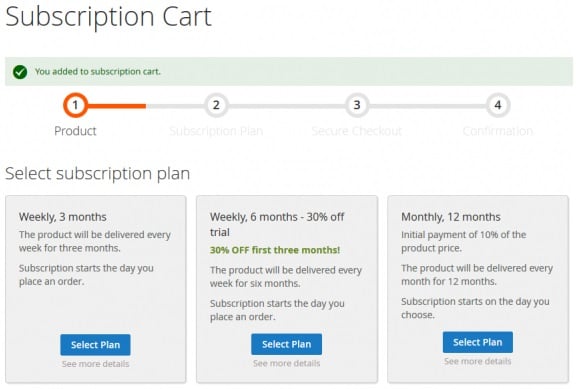The height and width of the screenshot is (389, 577).
Task: Click the Monthly, 12 months plan title
Action: tap(451, 217)
